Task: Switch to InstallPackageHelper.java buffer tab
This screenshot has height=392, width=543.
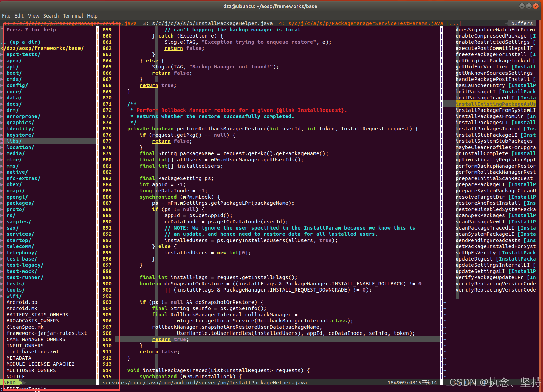Action: [x=208, y=23]
